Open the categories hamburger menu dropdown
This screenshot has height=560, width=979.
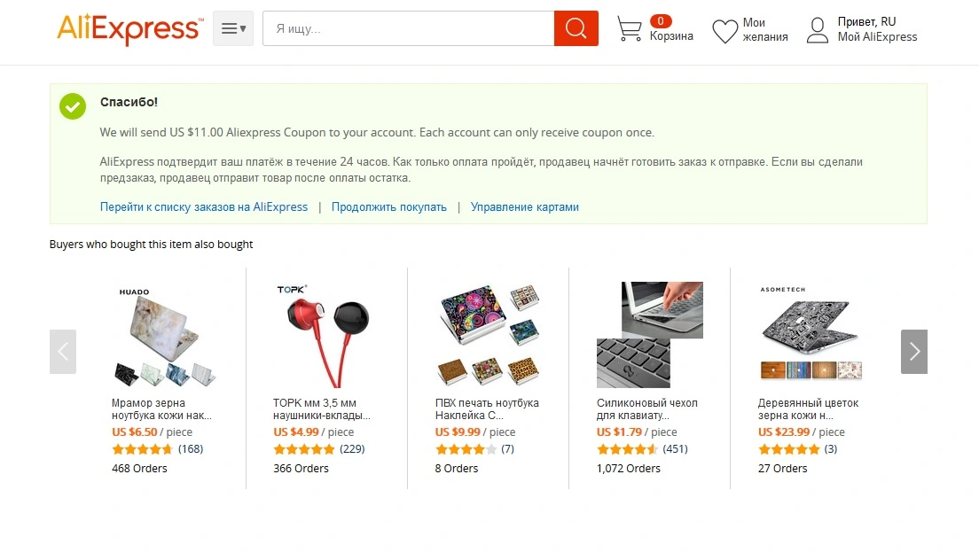click(x=233, y=28)
